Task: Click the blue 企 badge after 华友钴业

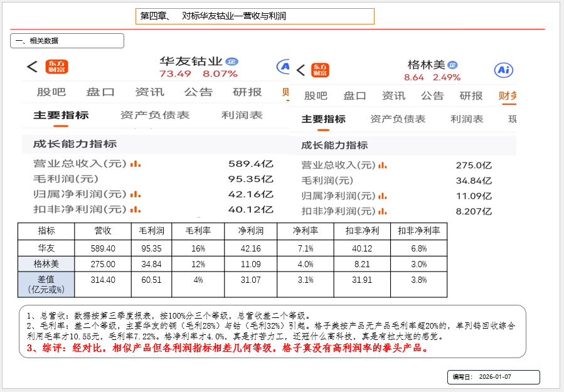Action: click(231, 61)
